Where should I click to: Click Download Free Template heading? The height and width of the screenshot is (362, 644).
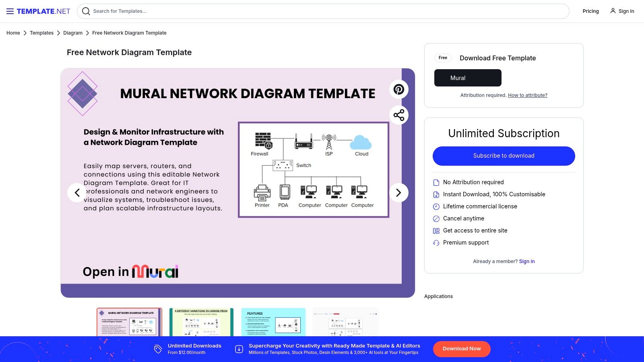click(x=497, y=58)
